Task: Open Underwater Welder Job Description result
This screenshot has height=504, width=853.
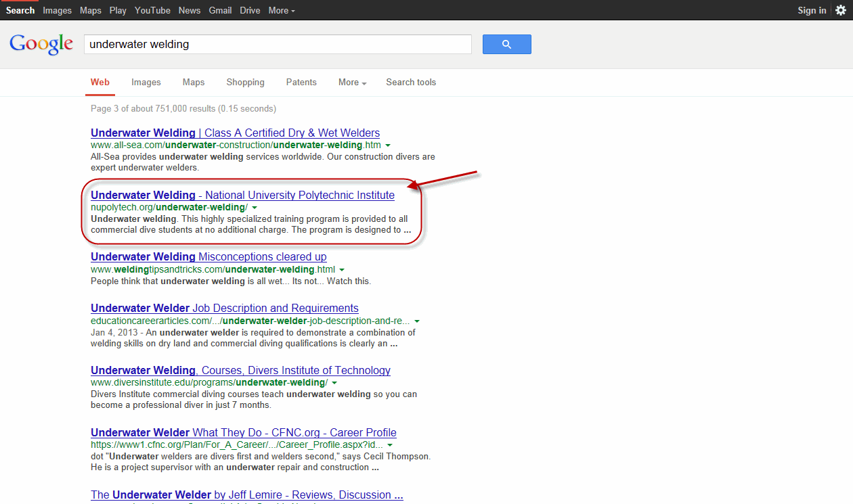Action: click(x=225, y=308)
